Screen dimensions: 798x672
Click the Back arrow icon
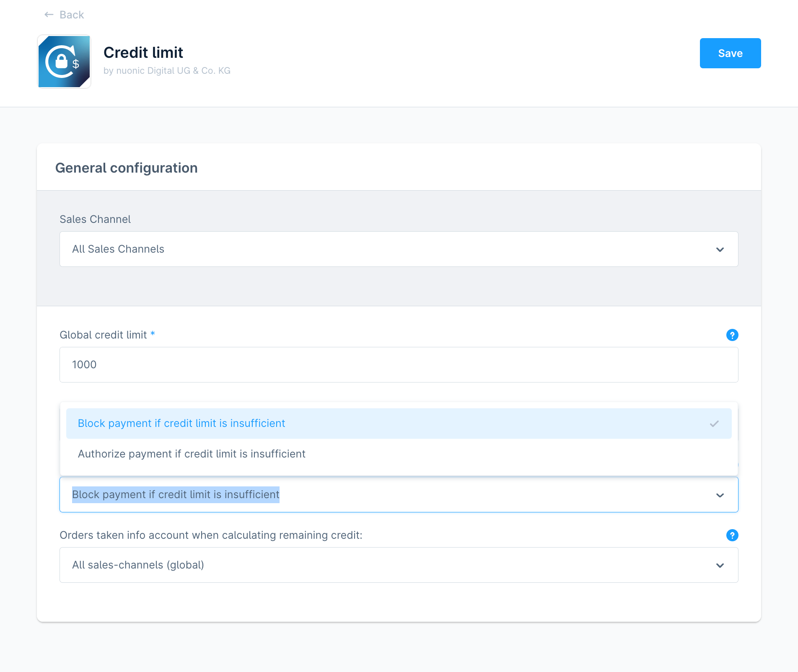tap(49, 15)
